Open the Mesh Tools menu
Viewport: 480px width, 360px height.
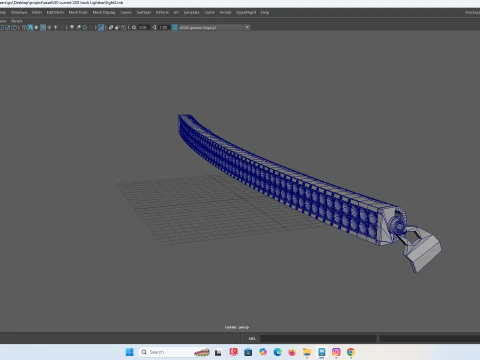tap(78, 12)
